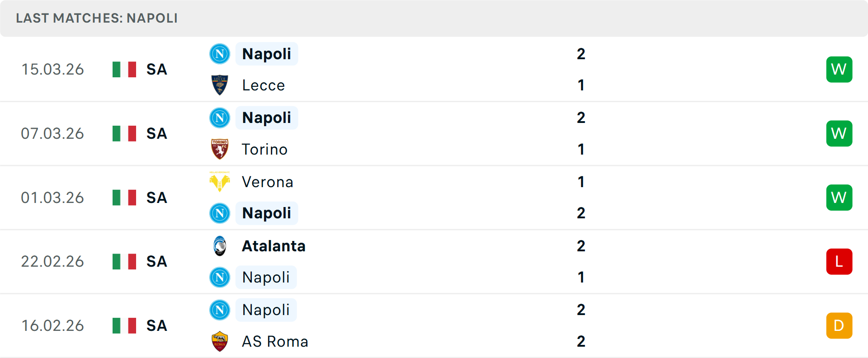Open the Torino team link
Screen dimensions: 868x358
pyautogui.click(x=264, y=149)
